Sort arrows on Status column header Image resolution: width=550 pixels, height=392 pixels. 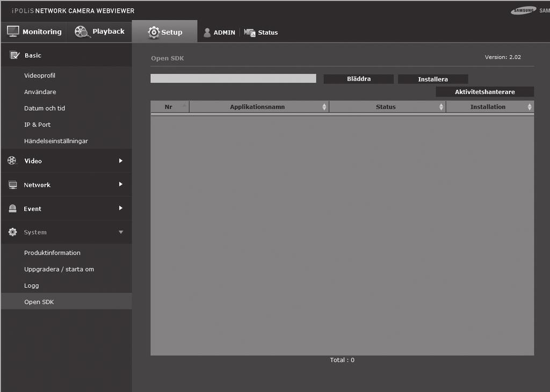point(441,107)
